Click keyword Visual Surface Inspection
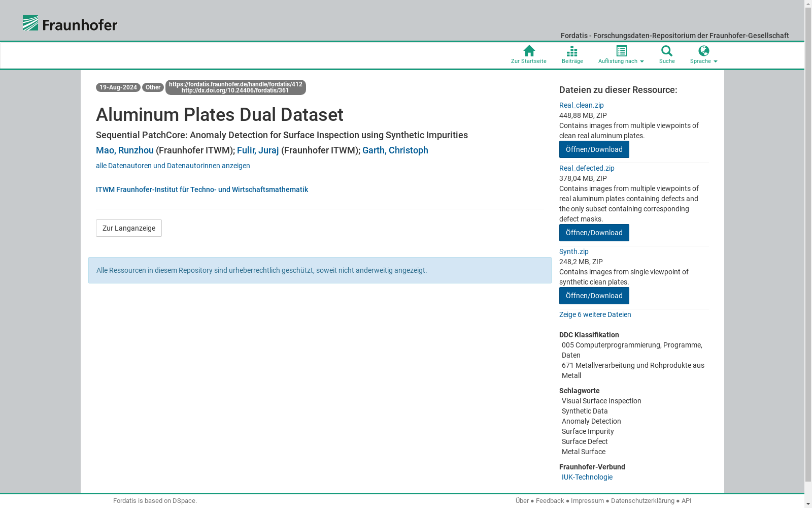This screenshot has height=508, width=812. pos(601,401)
